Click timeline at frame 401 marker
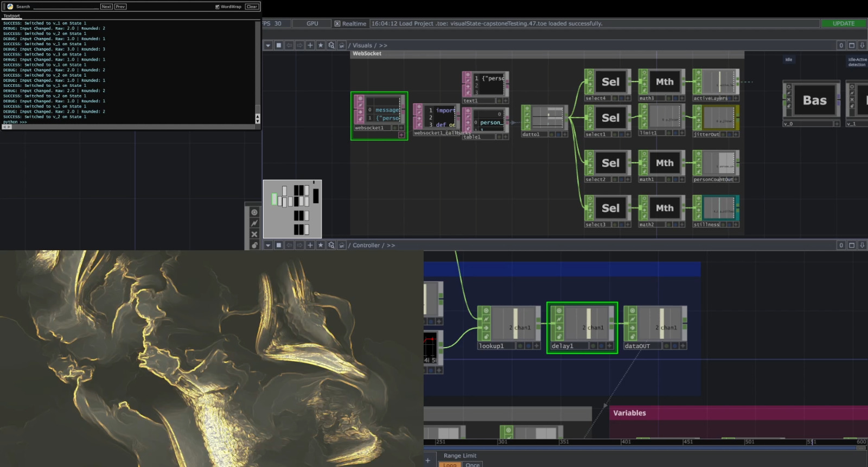The height and width of the screenshot is (467, 868). click(x=622, y=442)
